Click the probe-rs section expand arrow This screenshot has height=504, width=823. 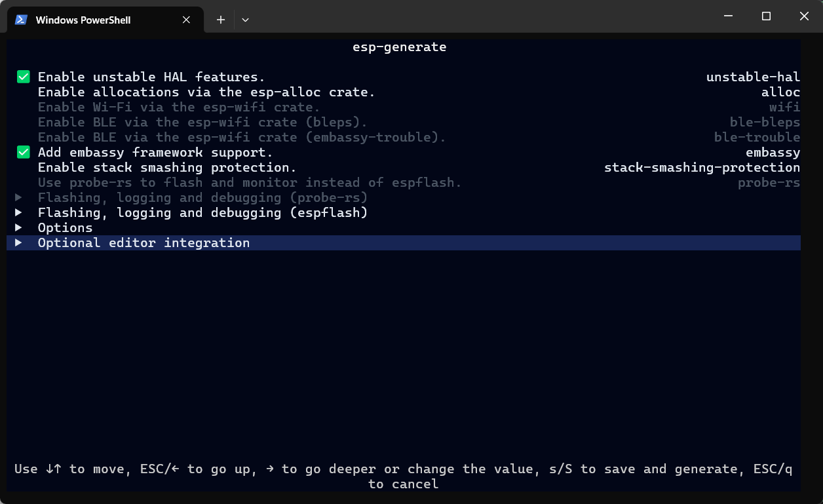18,198
